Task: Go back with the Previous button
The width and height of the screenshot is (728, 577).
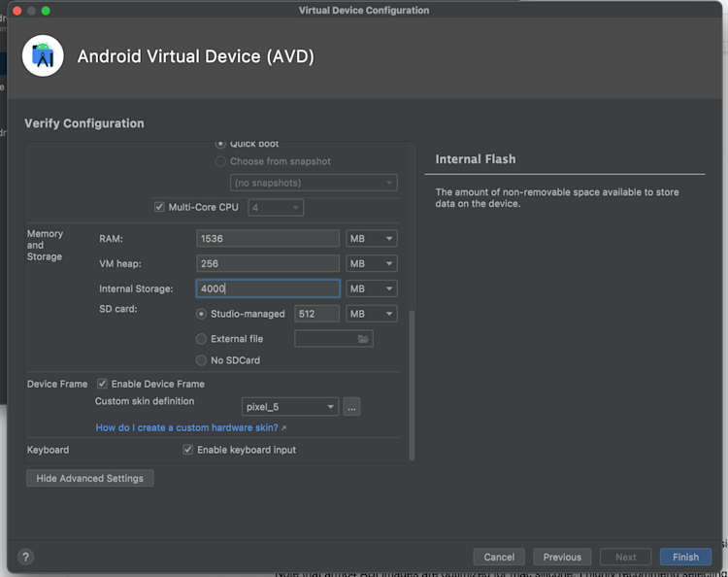Action: 562,557
